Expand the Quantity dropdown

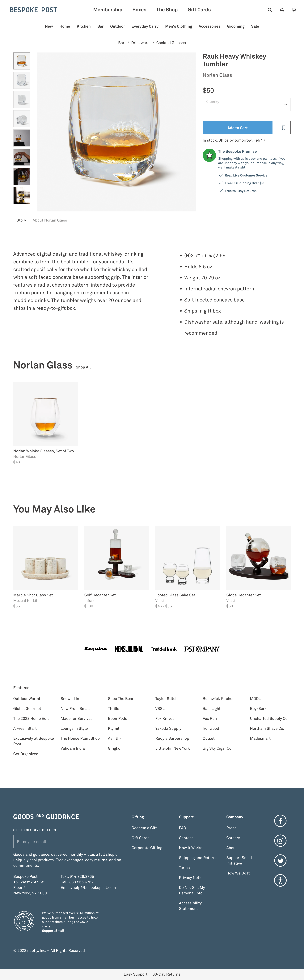coord(247,105)
